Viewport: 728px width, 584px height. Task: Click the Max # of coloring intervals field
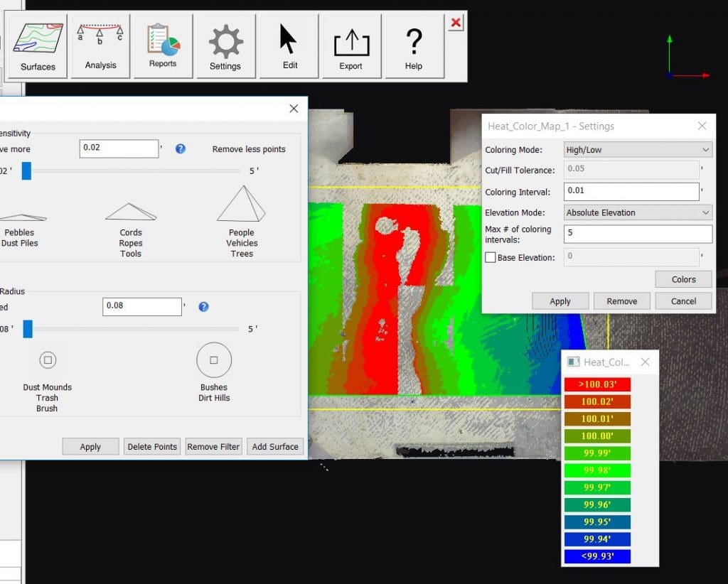coord(638,234)
